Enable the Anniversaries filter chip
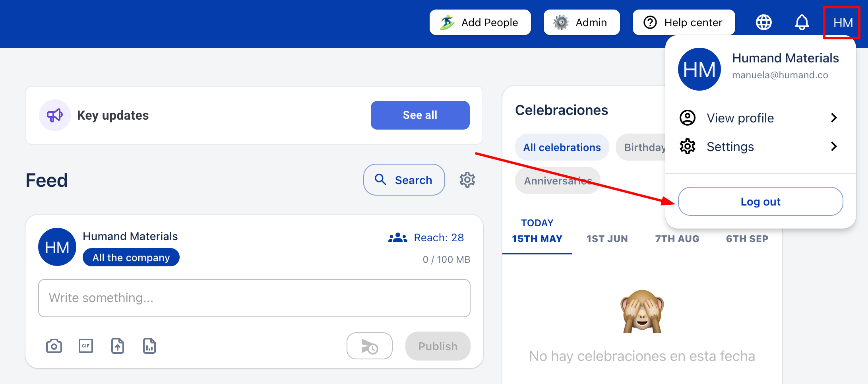 tap(558, 181)
